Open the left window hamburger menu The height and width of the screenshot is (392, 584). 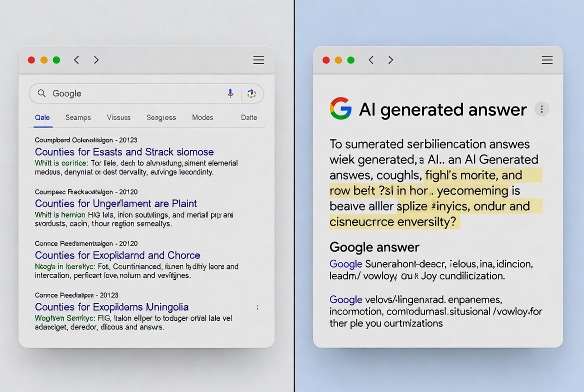pos(258,60)
